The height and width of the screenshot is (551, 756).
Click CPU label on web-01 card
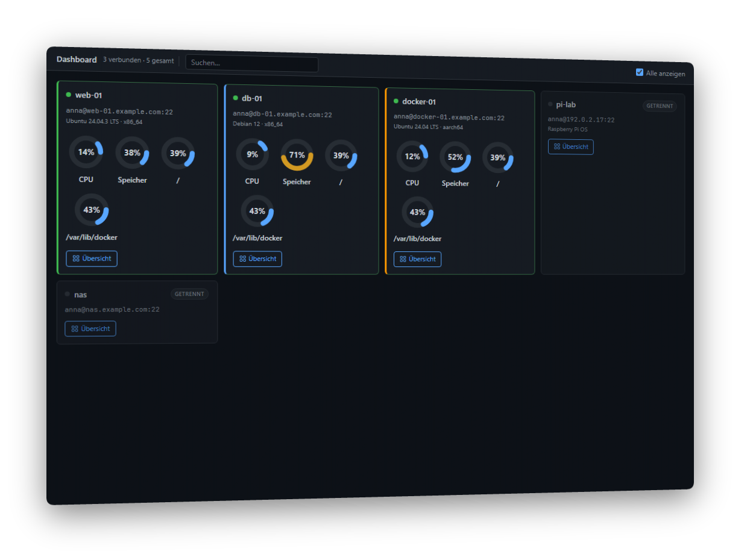click(x=86, y=180)
